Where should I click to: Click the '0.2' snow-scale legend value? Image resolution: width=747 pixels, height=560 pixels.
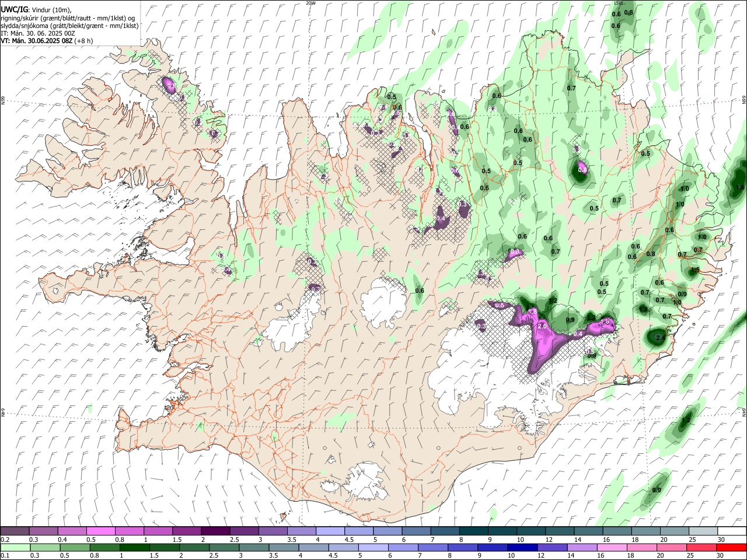tap(5, 540)
